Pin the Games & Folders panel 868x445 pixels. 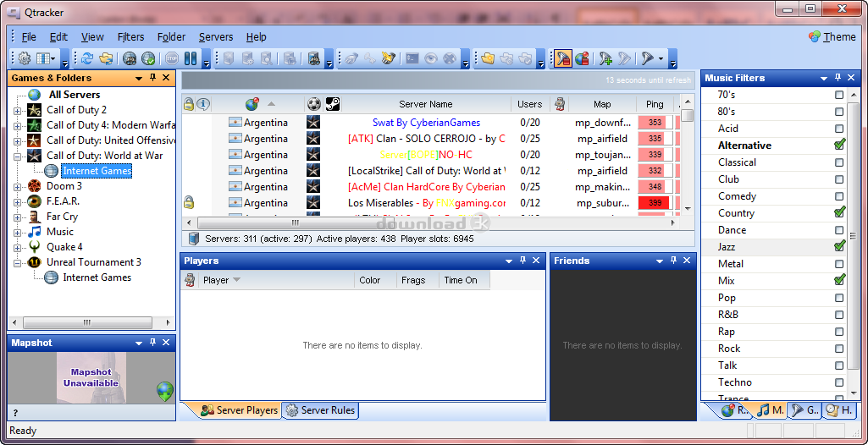coord(153,78)
